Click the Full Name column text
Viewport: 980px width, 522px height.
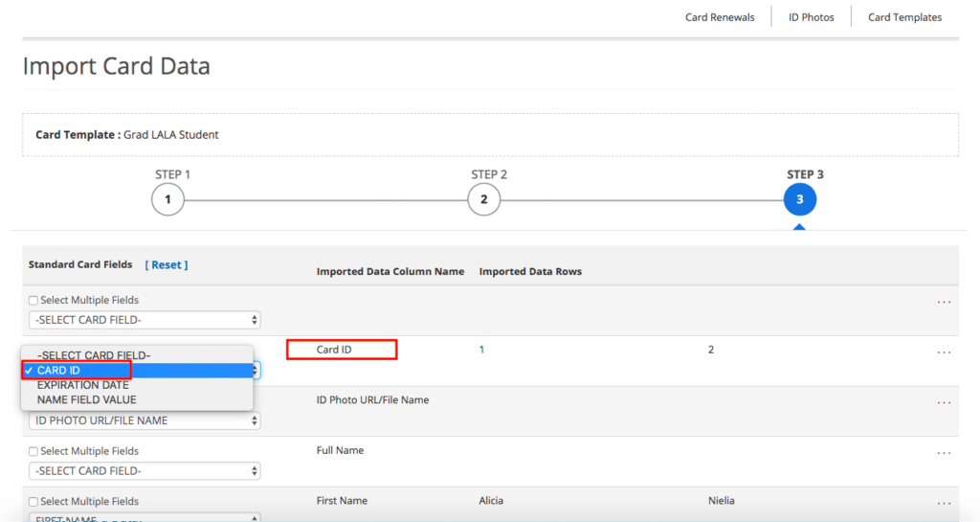340,450
